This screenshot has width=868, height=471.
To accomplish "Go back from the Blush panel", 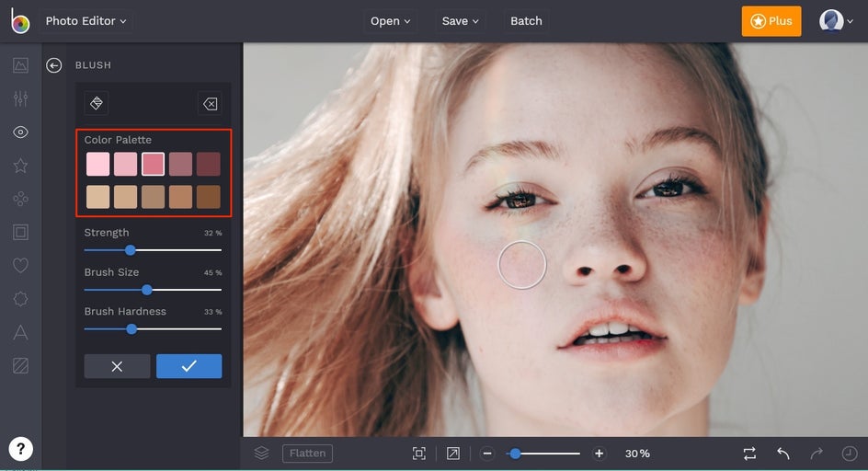I will pos(53,65).
